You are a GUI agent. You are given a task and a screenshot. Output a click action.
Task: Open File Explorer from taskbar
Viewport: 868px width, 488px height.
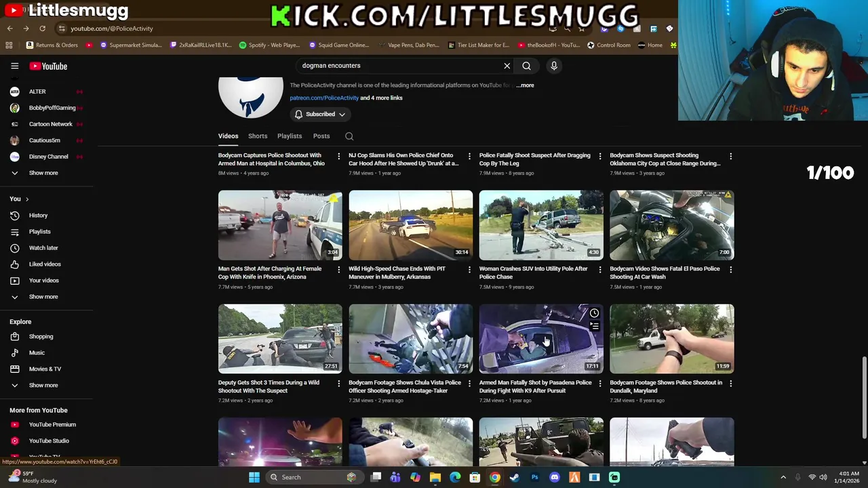point(435,477)
